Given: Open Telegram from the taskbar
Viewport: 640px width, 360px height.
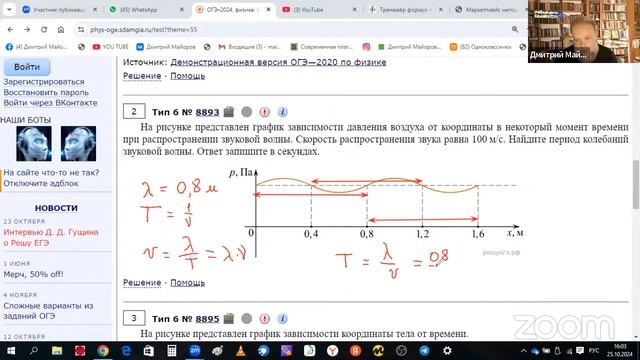Looking at the screenshot, I should (x=424, y=351).
